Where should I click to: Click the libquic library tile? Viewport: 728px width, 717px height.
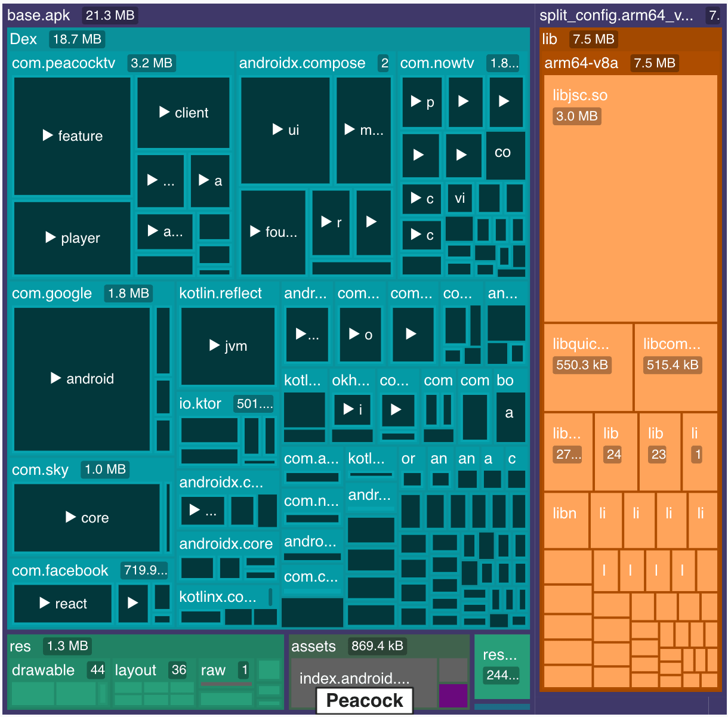588,367
